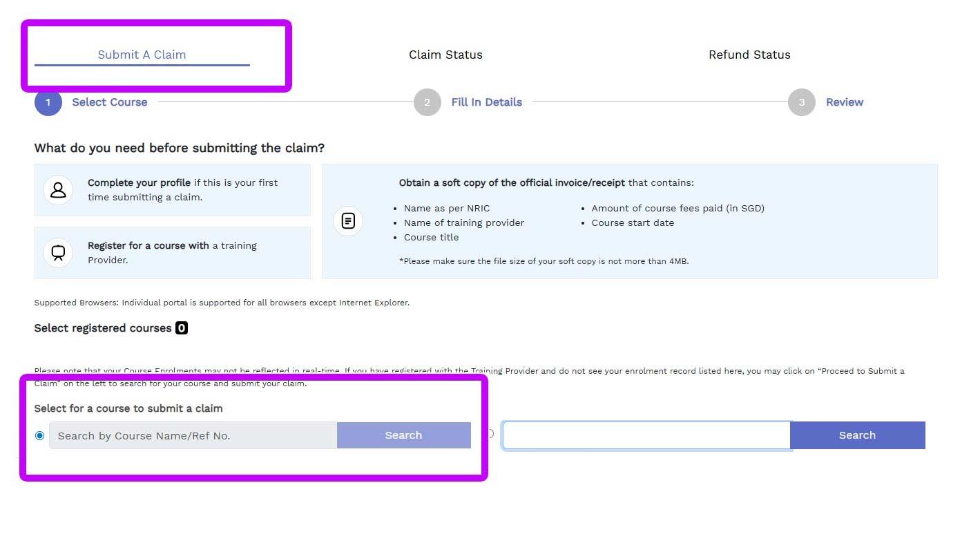
Task: Click the step 3 numbered circle
Action: 801,102
